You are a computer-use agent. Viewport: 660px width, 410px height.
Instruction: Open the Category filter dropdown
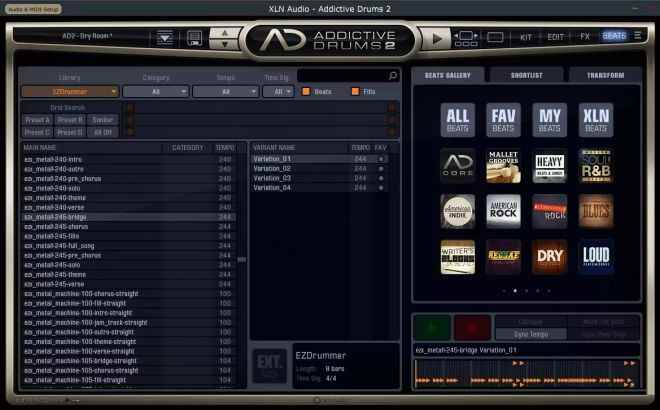(x=155, y=91)
